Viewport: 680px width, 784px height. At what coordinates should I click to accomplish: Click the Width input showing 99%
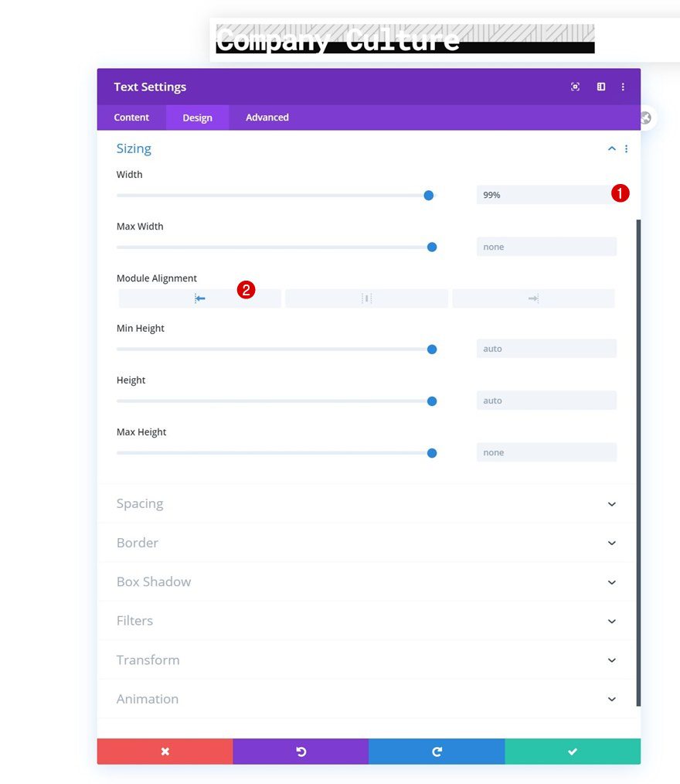pos(546,195)
